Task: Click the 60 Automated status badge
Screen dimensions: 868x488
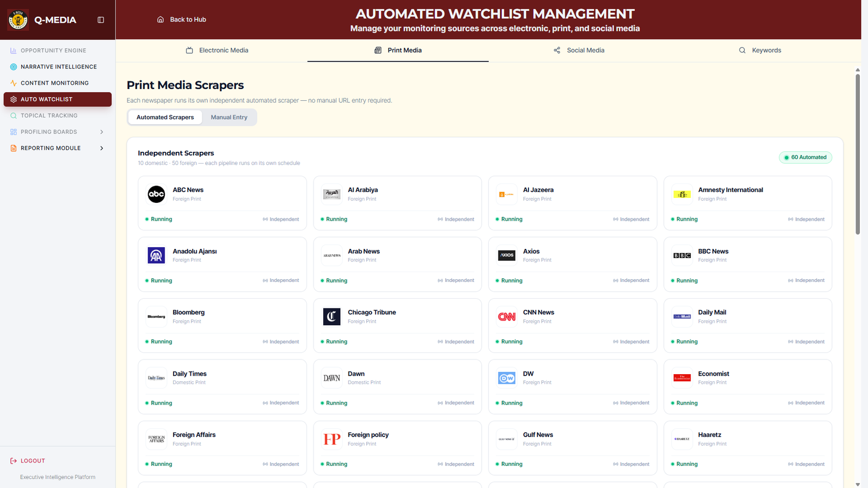Action: [806, 157]
